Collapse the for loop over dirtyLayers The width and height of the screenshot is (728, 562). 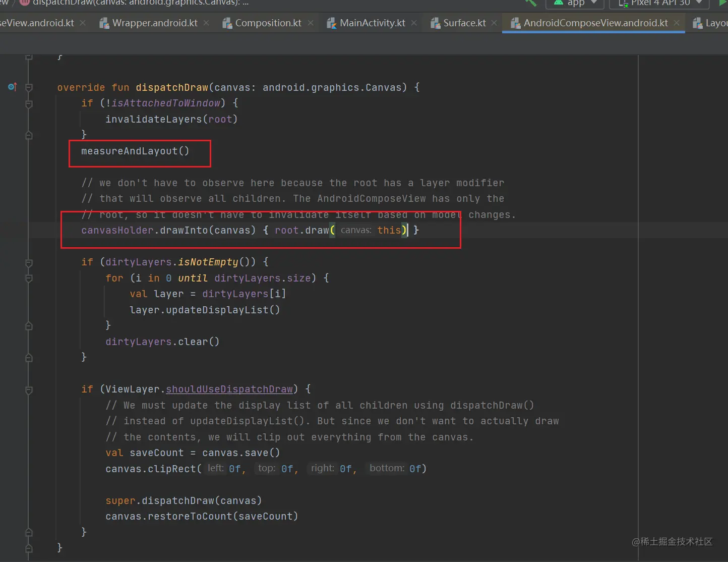coord(29,278)
